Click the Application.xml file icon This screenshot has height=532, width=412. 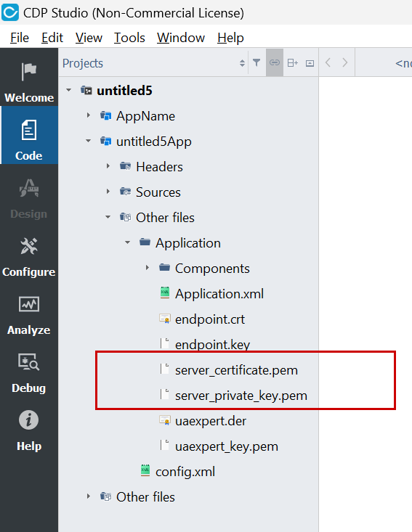[165, 293]
